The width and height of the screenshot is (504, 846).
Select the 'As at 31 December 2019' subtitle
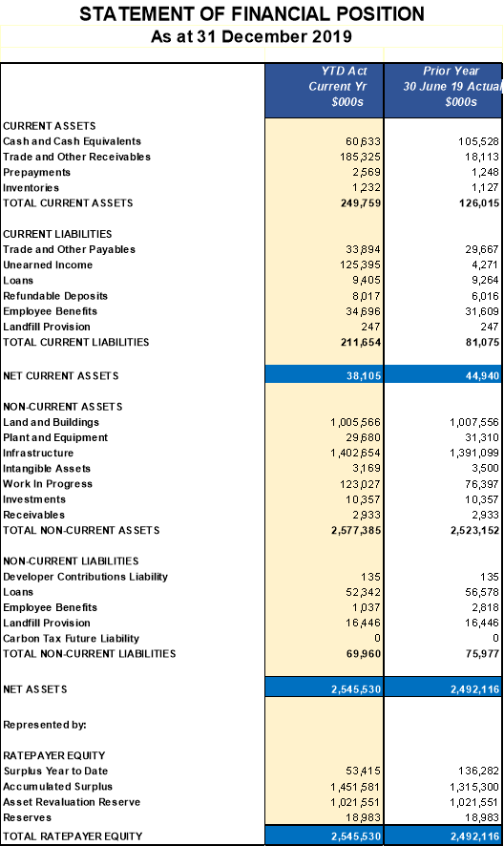[251, 36]
